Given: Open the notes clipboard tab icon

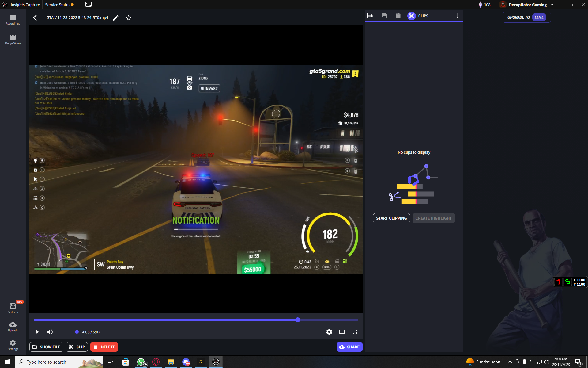Looking at the screenshot, I should pos(398,16).
